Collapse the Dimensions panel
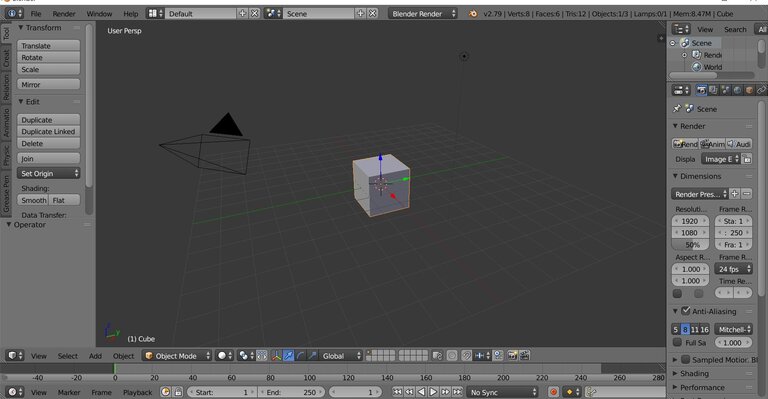Viewport: 768px width, 399px height. (x=700, y=176)
